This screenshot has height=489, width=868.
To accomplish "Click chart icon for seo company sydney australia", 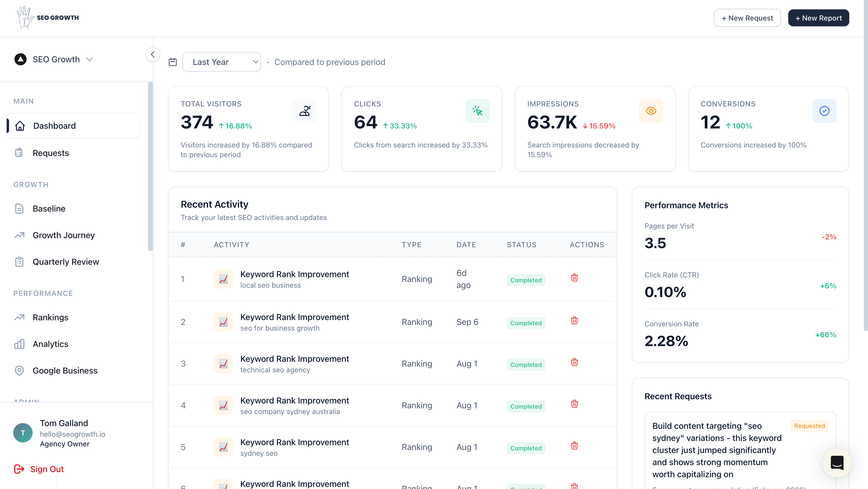I will [223, 405].
